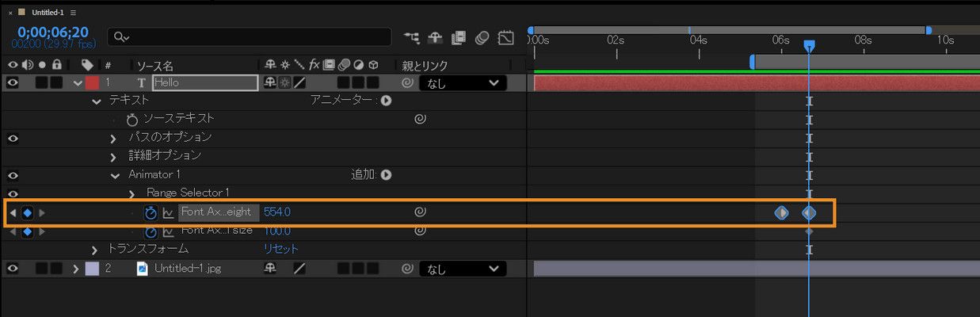Screen dimensions: 980x317
Task: Click the label tag column header icon
Action: tap(87, 64)
